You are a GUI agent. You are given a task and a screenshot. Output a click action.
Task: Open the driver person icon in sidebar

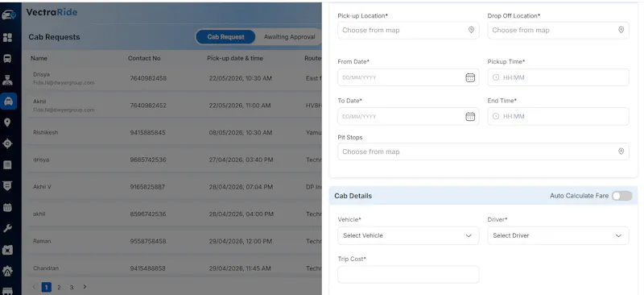coord(8,80)
